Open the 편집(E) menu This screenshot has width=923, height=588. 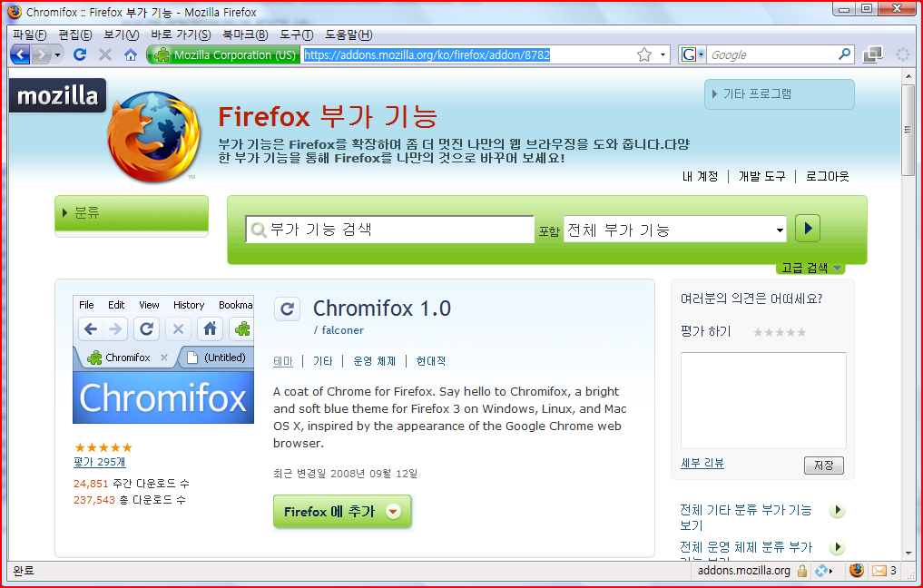(x=75, y=34)
